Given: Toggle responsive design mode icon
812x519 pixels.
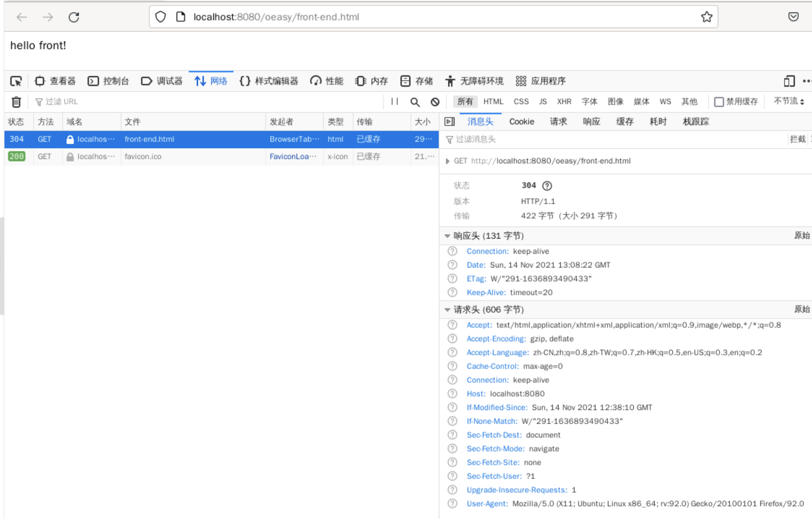Looking at the screenshot, I should pos(789,81).
